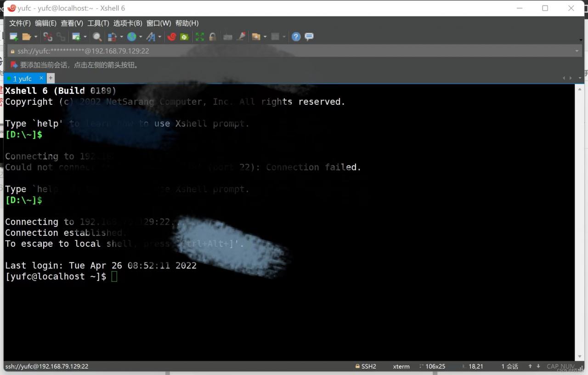Open the 工具(T) menu
This screenshot has height=375, width=588.
click(98, 23)
